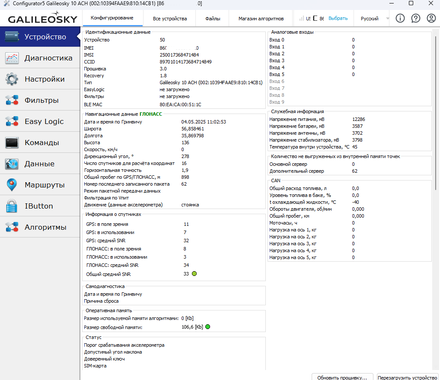Click the Обновить прошивку button
Image resolution: width=440 pixels, height=380 pixels.
click(x=342, y=377)
